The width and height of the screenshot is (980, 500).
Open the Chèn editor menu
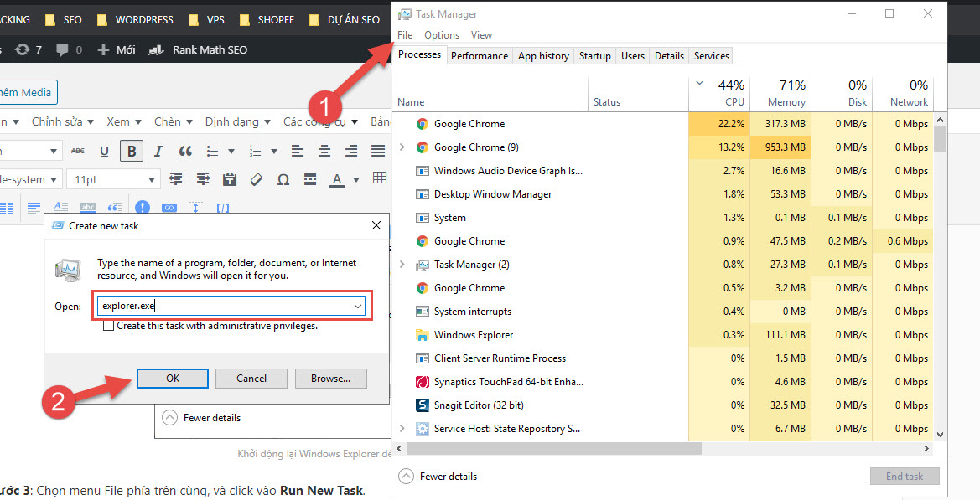click(174, 121)
